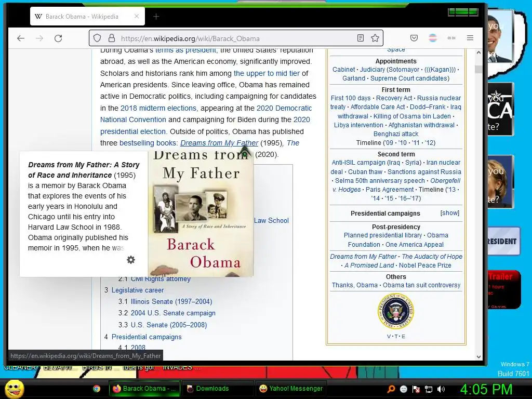Screen dimensions: 532x399
Task: Open the upper to mid tier link
Action: [x=267, y=73]
